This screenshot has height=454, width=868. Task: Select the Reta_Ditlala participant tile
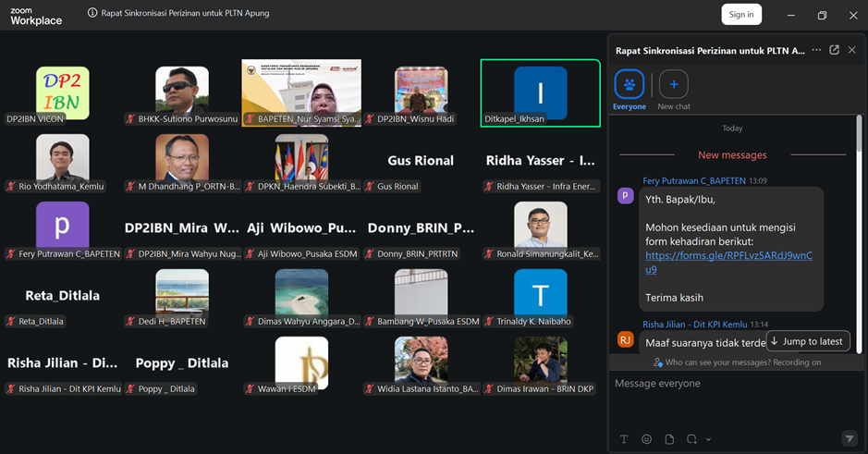63,296
